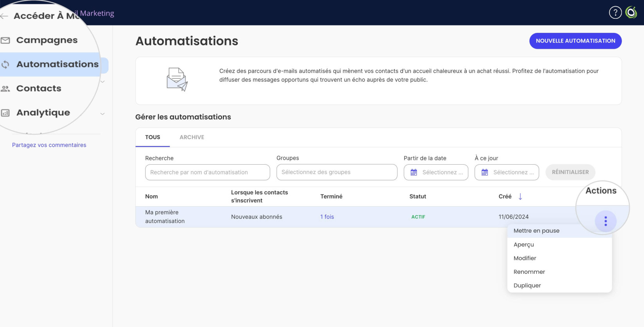The height and width of the screenshot is (327, 644).
Task: Click the Accéder À navigation heading
Action: pos(46,16)
